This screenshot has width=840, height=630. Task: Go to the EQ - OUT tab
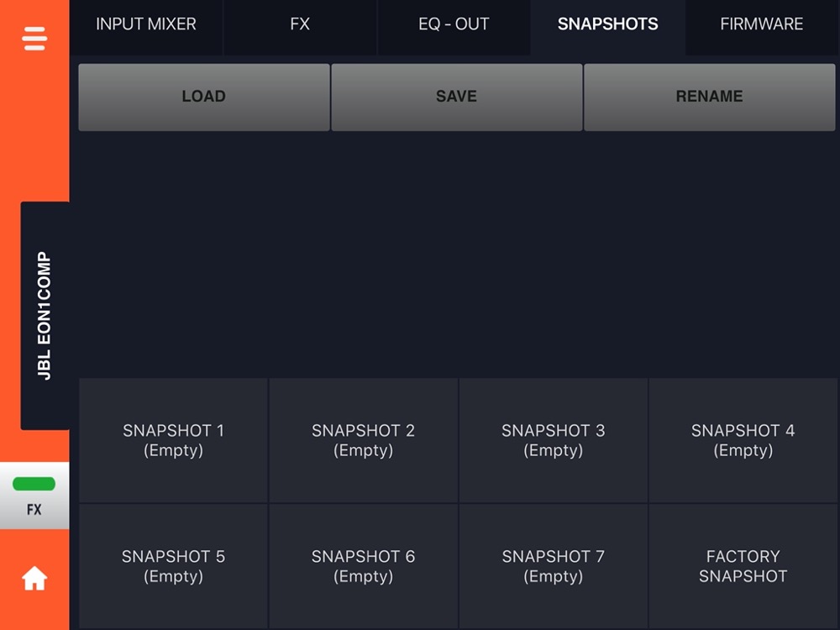point(454,24)
